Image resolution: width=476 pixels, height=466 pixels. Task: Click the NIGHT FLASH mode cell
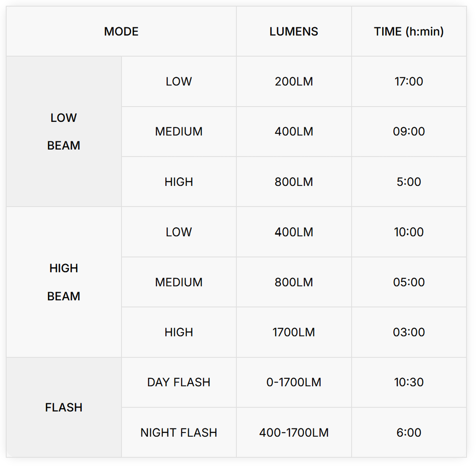tap(179, 433)
